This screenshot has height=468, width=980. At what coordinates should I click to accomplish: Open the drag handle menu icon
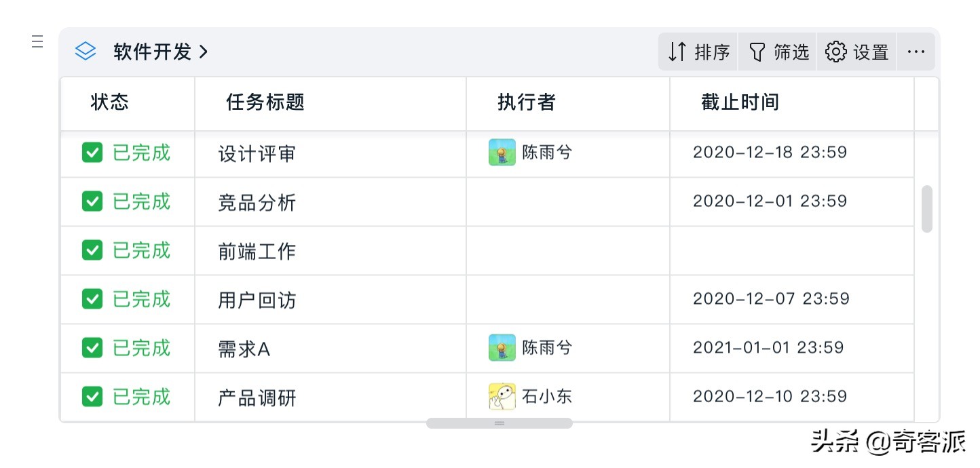37,41
